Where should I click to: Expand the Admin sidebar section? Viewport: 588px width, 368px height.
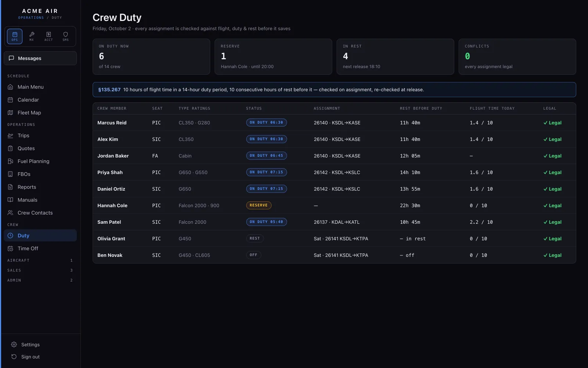tap(40, 280)
